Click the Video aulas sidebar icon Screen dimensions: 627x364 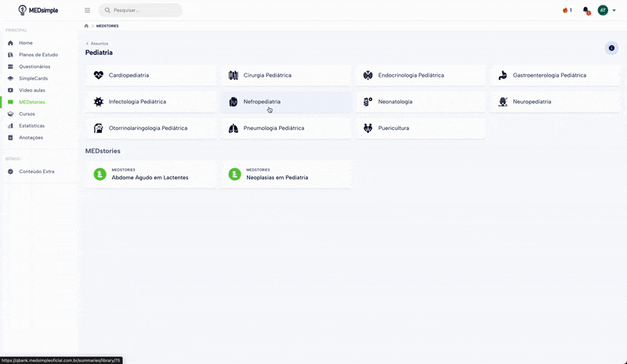(10, 90)
